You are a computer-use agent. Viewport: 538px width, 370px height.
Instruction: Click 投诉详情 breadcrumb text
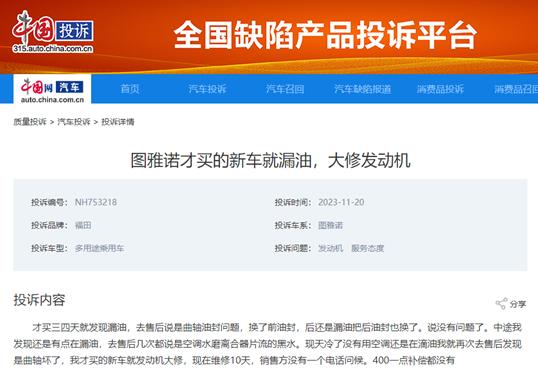pos(118,122)
